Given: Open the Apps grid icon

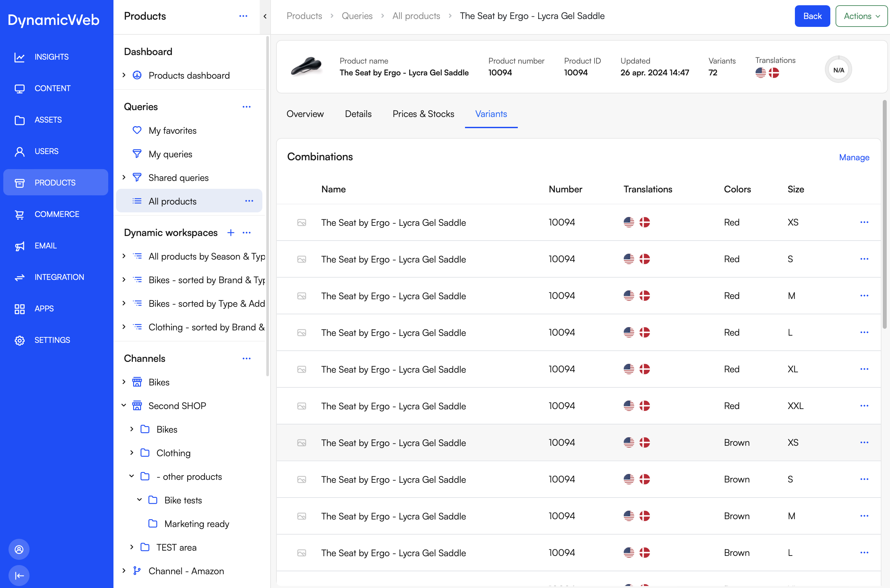Looking at the screenshot, I should click(19, 309).
